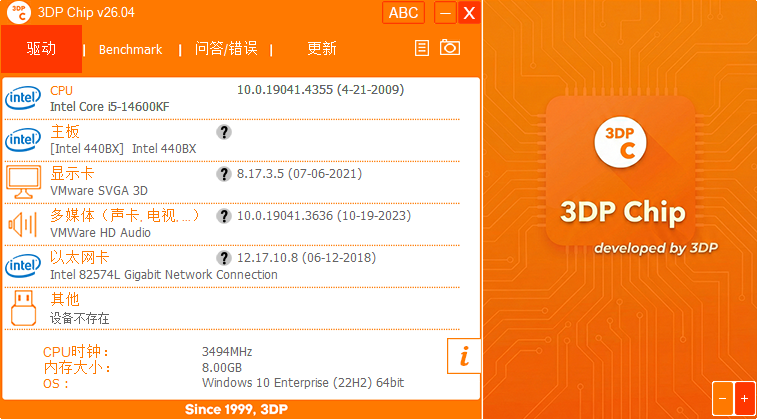This screenshot has height=419, width=757.
Task: Click the minus button on orange panel
Action: 723,399
